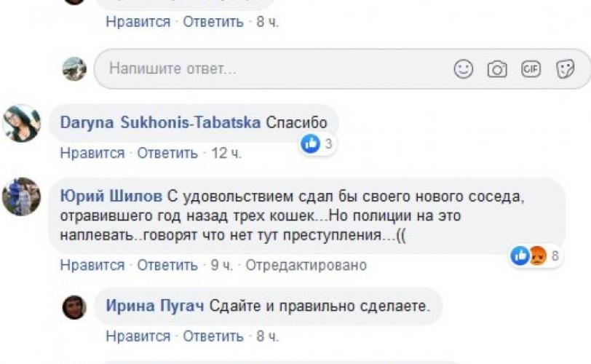
Task: Open Ирина Пугач's profile name link
Action: click(154, 306)
